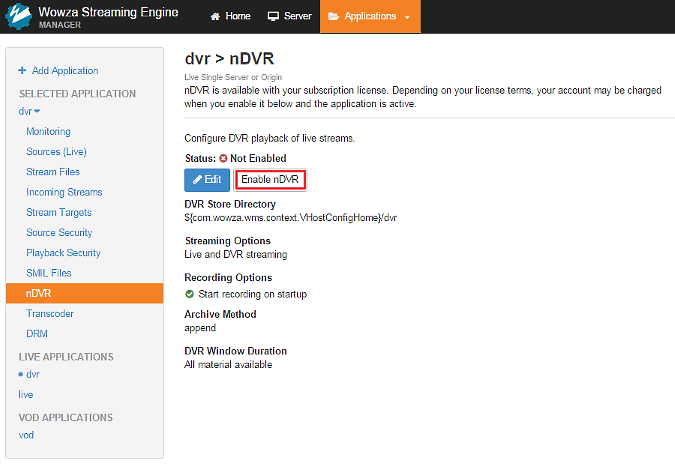This screenshot has height=464, width=675.
Task: Go to Sources (Live) page
Action: coord(56,152)
